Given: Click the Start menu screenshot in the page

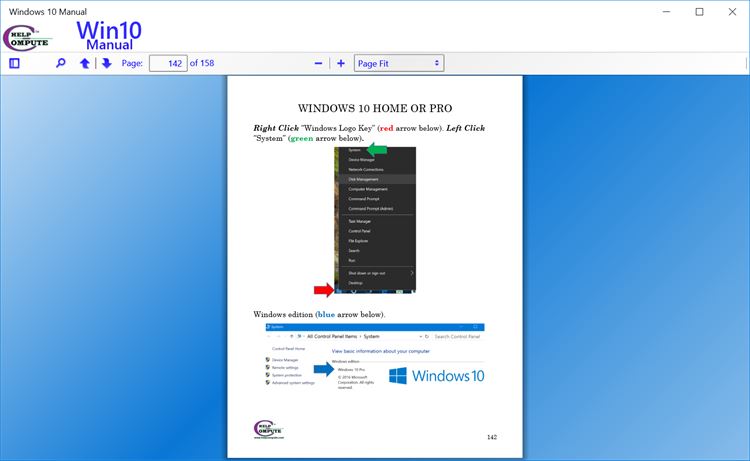Looking at the screenshot, I should point(375,220).
